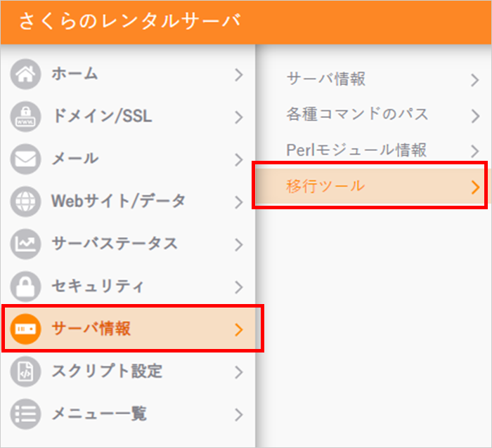The height and width of the screenshot is (448, 492).
Task: Expand the セキュリティ chevron arrow
Action: coord(239,286)
